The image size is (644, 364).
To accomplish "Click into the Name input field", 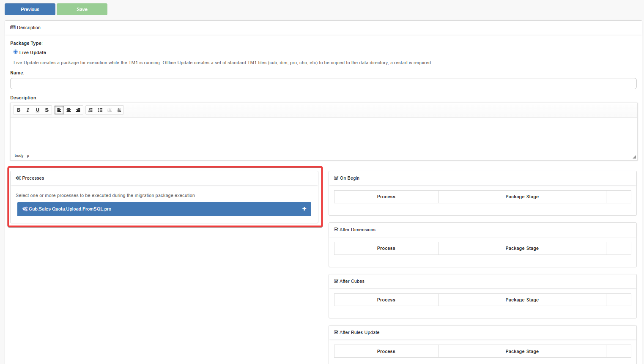I will (x=323, y=84).
